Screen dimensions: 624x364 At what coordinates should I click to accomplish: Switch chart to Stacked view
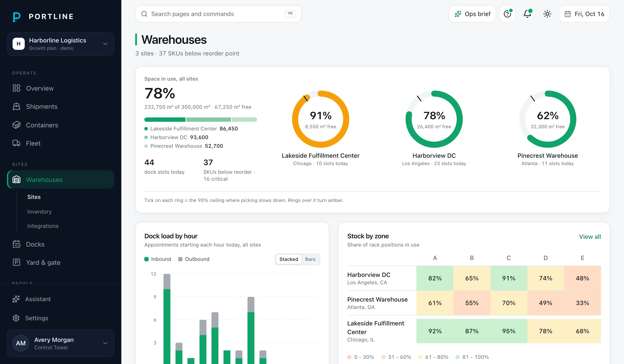[289, 259]
